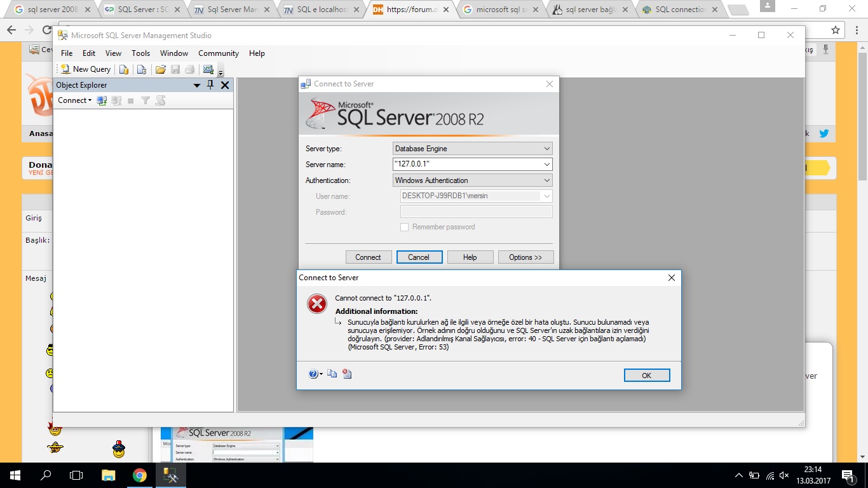Viewport: 868px width, 488px height.
Task: Bookmark the page with the star icon
Action: (x=836, y=30)
